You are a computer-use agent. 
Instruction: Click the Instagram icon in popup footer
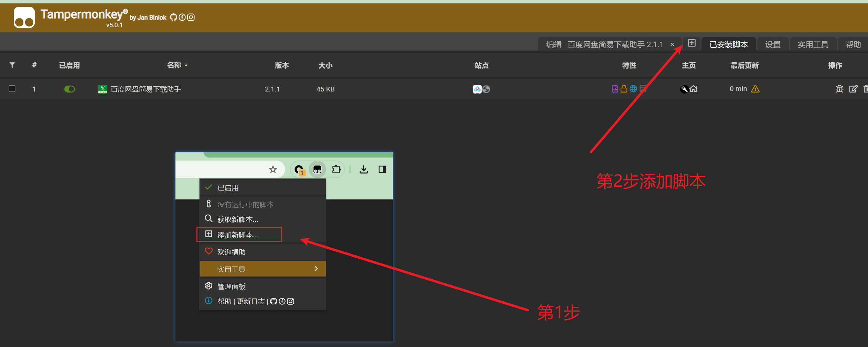point(290,301)
